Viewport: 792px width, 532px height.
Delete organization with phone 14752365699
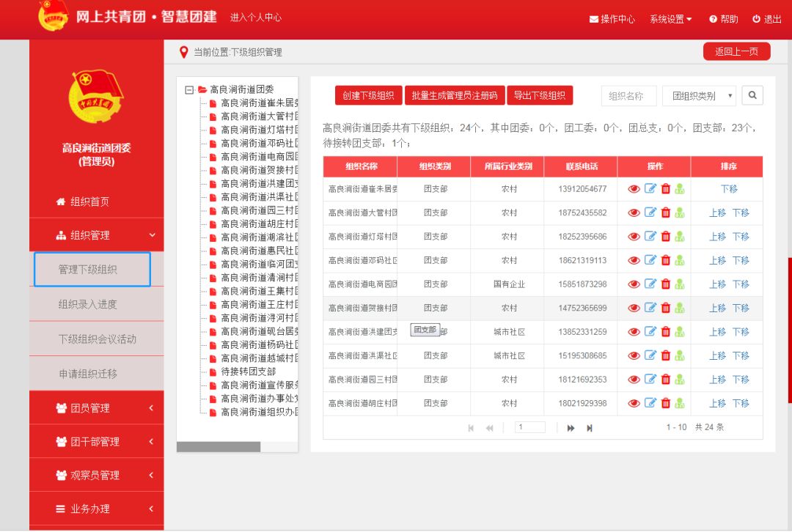666,308
